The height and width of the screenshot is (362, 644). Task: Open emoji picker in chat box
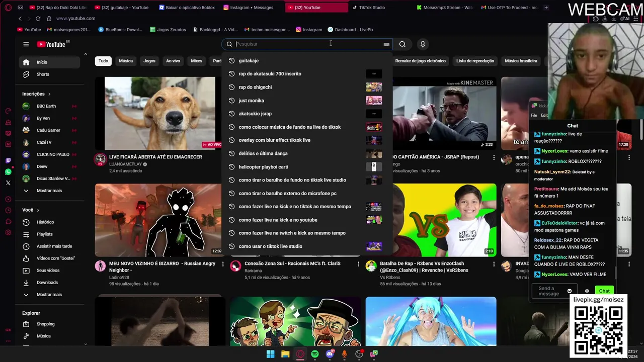tap(570, 291)
